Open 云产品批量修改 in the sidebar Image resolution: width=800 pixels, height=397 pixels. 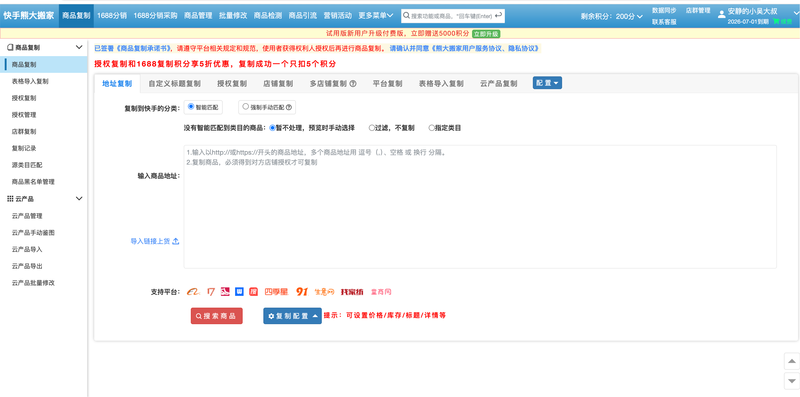[33, 282]
